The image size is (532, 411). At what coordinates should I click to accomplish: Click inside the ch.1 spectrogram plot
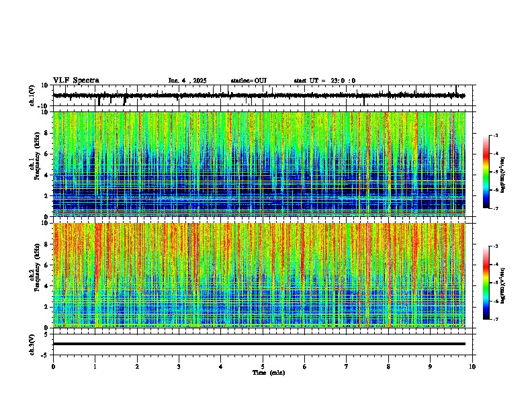[259, 164]
